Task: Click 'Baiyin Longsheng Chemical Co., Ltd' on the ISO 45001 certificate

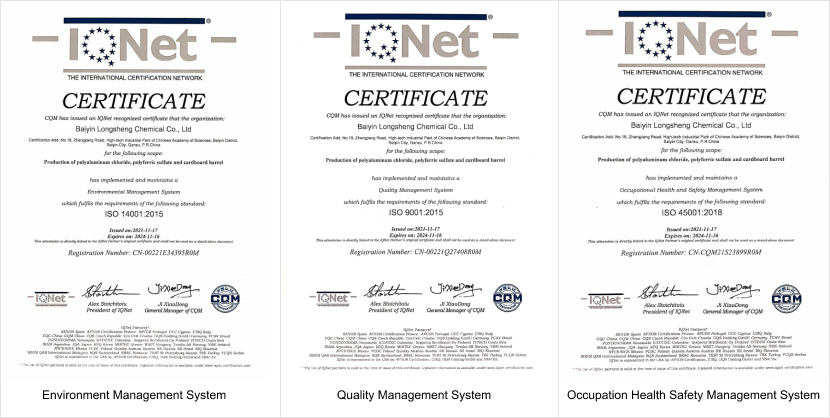Action: tap(691, 125)
